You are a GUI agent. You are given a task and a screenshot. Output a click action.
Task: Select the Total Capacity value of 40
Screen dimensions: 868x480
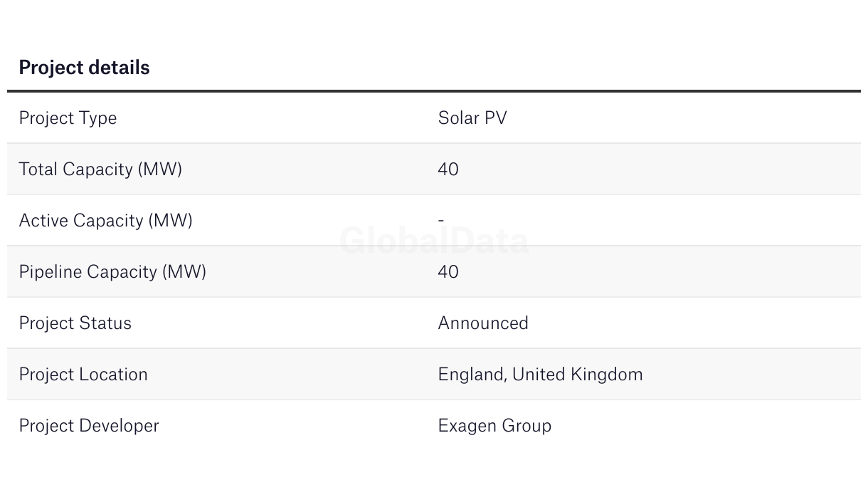448,169
